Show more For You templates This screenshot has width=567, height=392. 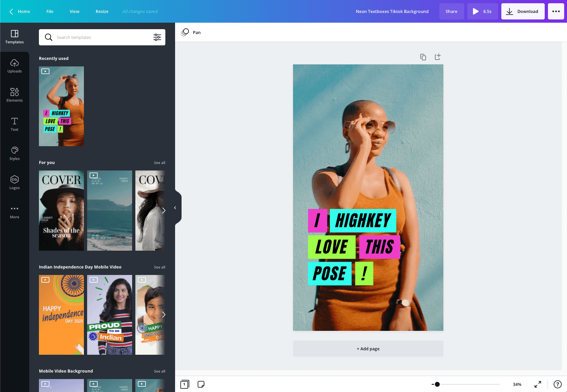coord(164,210)
